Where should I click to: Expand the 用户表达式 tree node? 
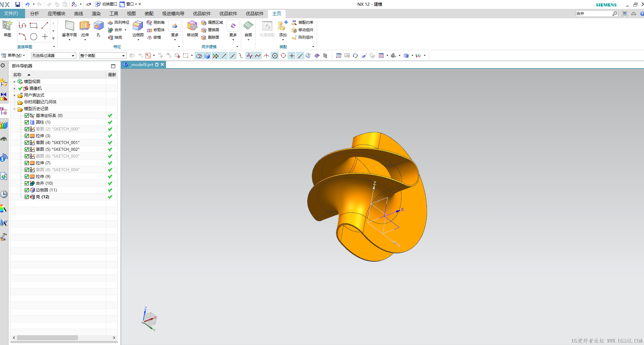point(14,95)
